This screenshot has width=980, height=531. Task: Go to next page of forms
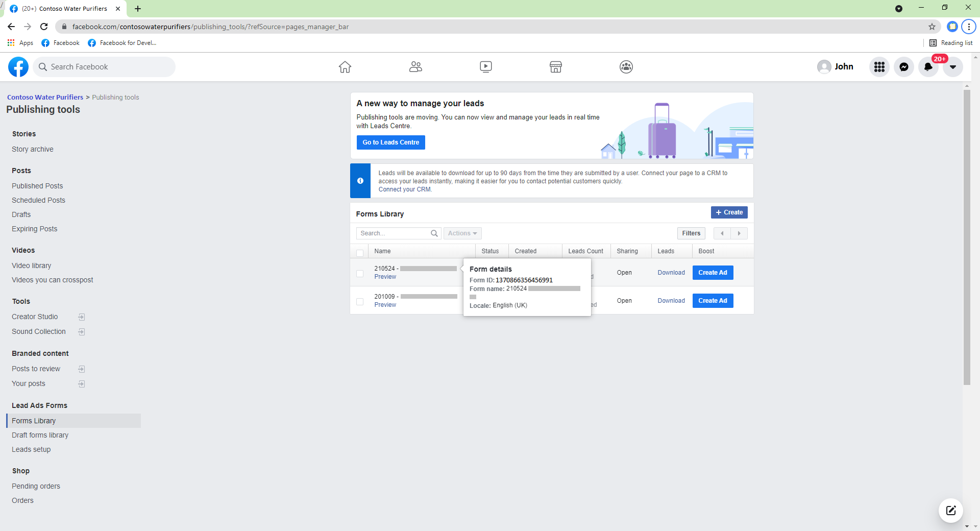point(739,233)
